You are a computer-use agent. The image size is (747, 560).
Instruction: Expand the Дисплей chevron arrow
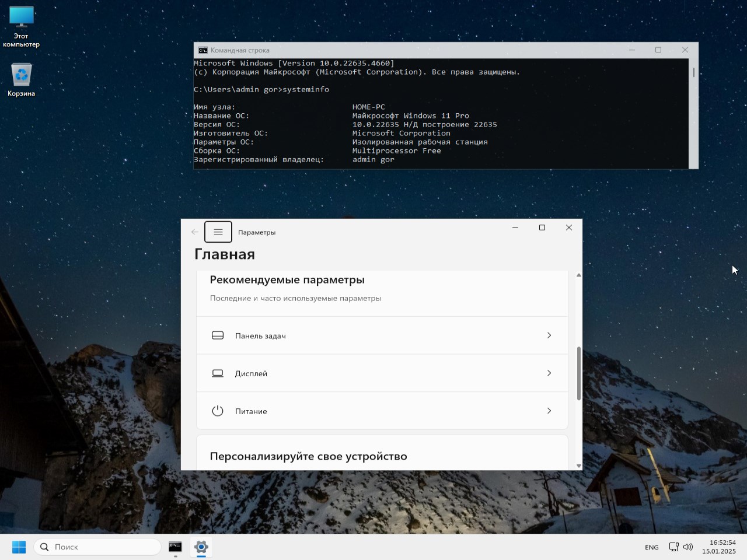click(549, 373)
